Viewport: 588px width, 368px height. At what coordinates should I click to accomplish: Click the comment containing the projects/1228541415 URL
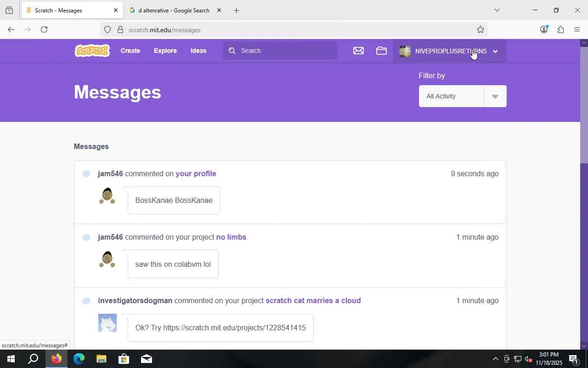220,328
